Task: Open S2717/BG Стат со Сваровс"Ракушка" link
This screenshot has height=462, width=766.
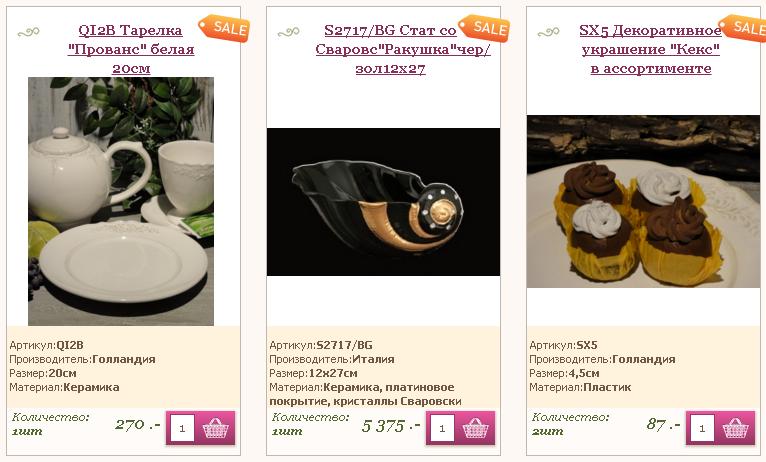Action: pyautogui.click(x=403, y=49)
